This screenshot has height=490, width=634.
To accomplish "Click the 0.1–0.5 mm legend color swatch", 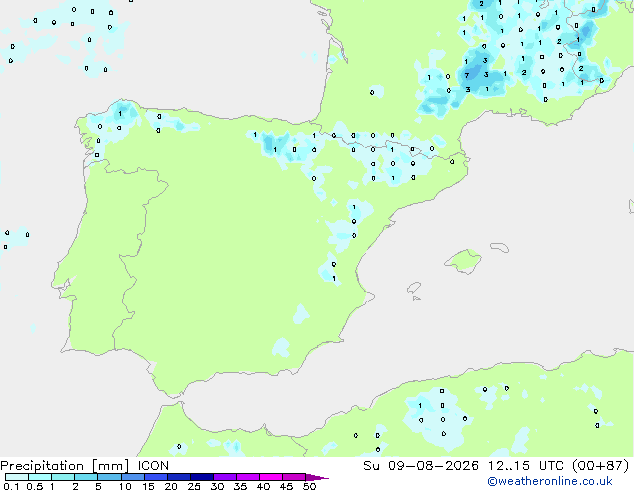I will 17,477.
